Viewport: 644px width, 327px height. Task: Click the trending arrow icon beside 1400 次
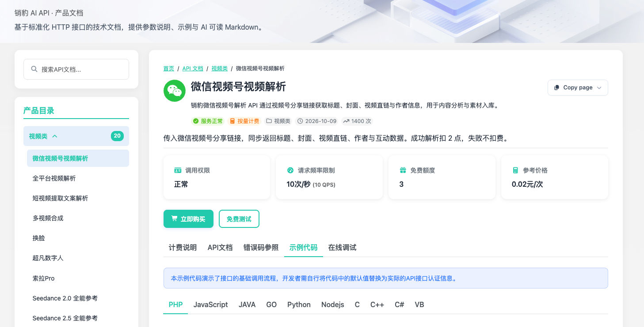click(x=346, y=121)
